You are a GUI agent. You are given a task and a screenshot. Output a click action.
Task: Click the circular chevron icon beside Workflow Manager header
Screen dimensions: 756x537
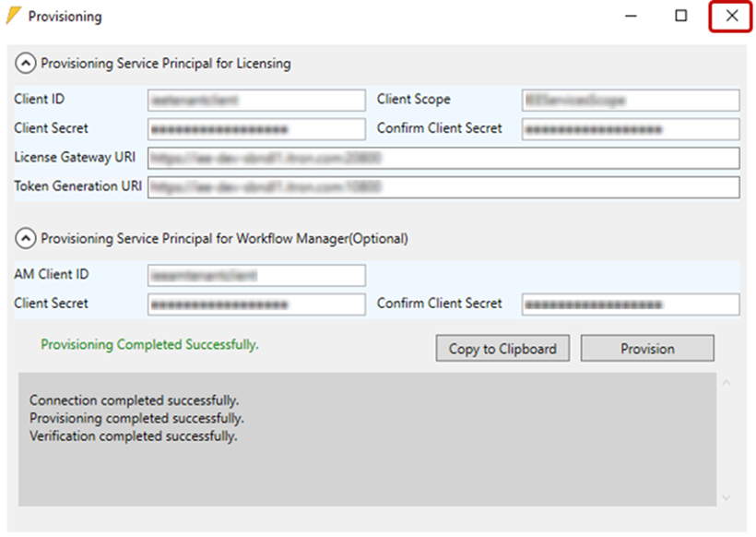(25, 238)
